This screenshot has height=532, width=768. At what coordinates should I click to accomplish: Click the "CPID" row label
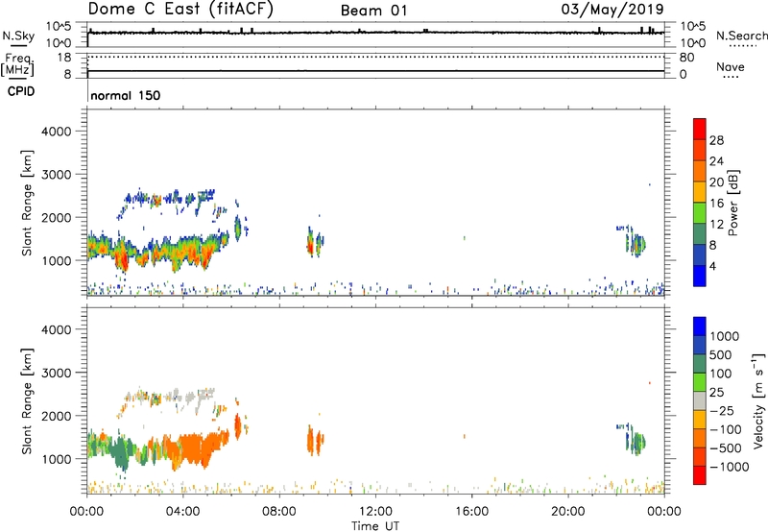[21, 91]
